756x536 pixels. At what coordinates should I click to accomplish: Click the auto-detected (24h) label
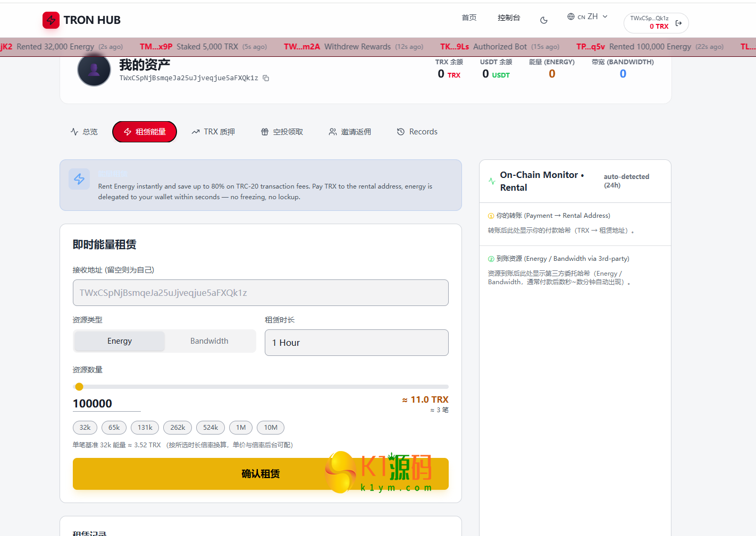(x=626, y=181)
